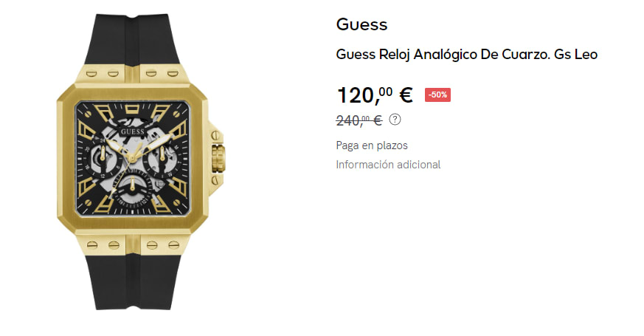Click the center pivot of the watch hands
644x336 pixels.
[132, 158]
